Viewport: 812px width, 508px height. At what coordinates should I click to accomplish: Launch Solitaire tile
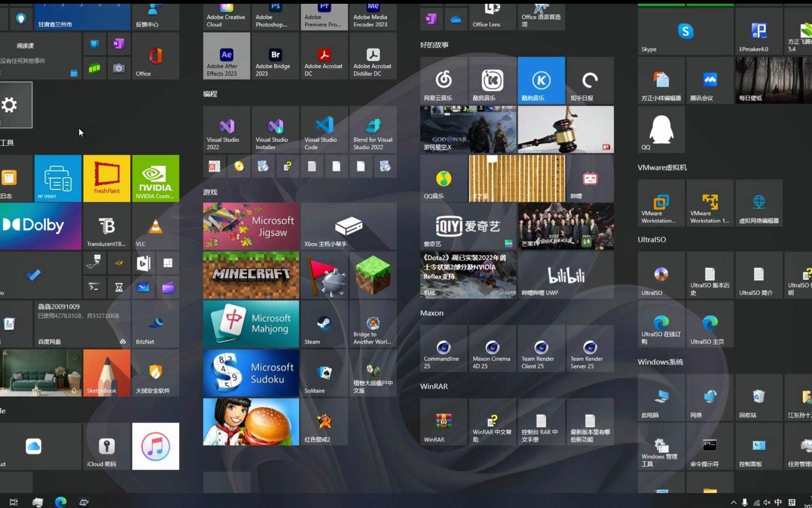[324, 373]
